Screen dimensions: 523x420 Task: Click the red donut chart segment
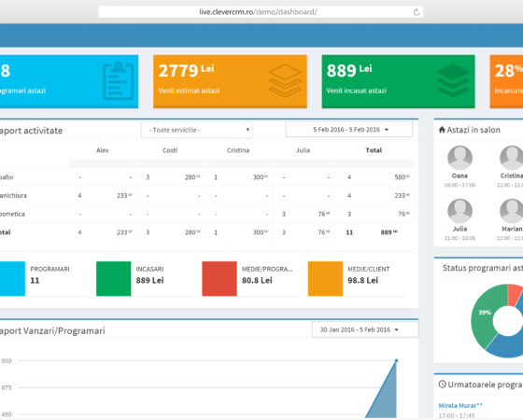click(x=515, y=295)
